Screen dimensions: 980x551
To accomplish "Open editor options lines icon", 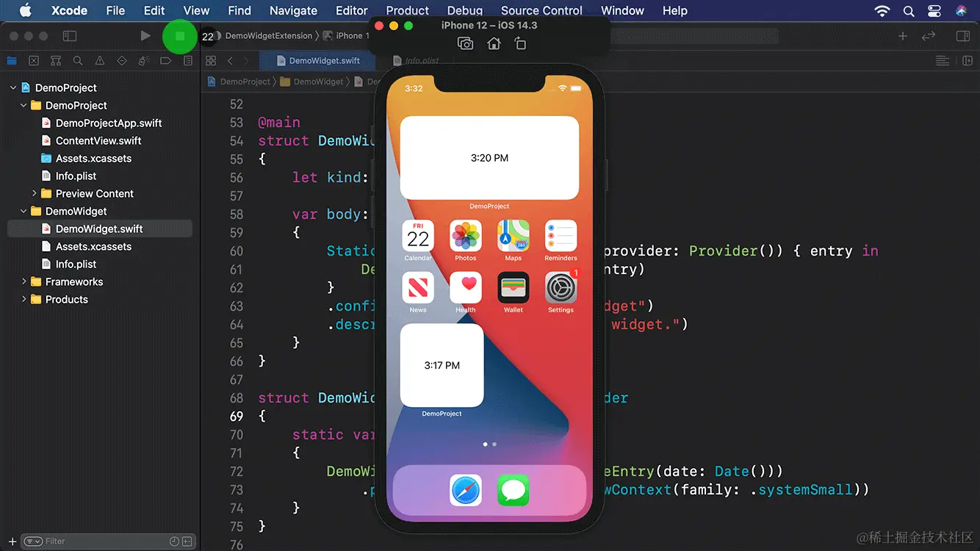I will [942, 61].
